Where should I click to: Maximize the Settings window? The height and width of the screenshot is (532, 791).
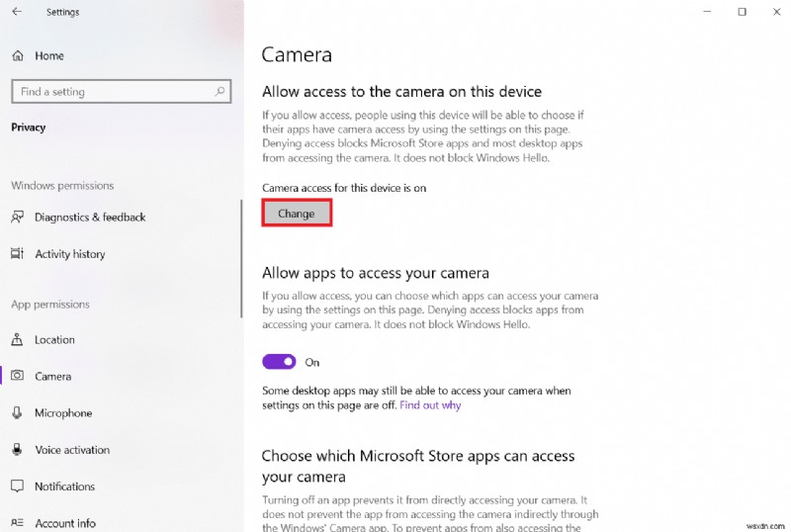tap(742, 12)
